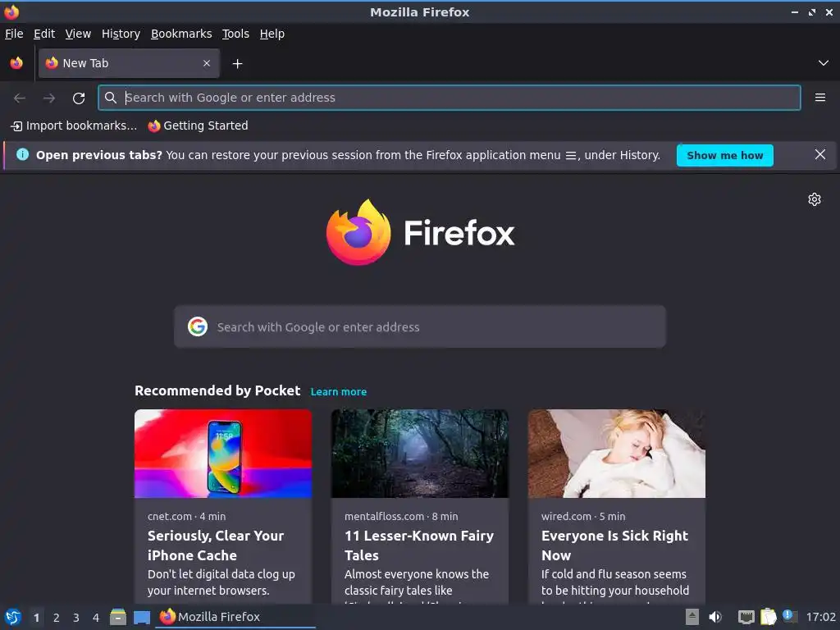Click the Google icon in page search box

[x=198, y=326]
